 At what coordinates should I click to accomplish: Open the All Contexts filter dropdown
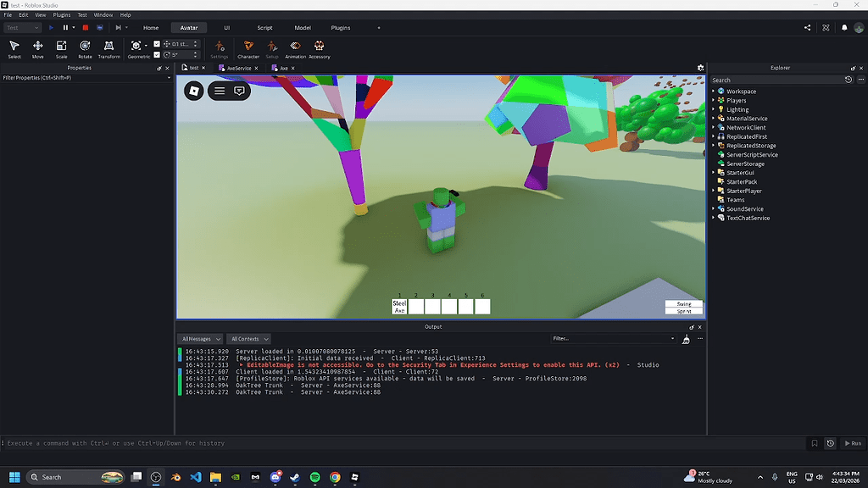[x=248, y=339]
